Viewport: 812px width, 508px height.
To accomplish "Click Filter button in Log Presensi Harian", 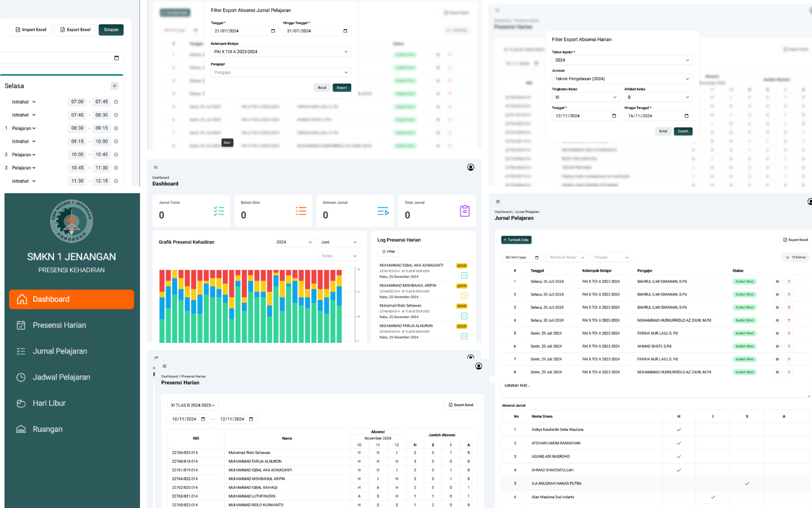I will click(389, 251).
